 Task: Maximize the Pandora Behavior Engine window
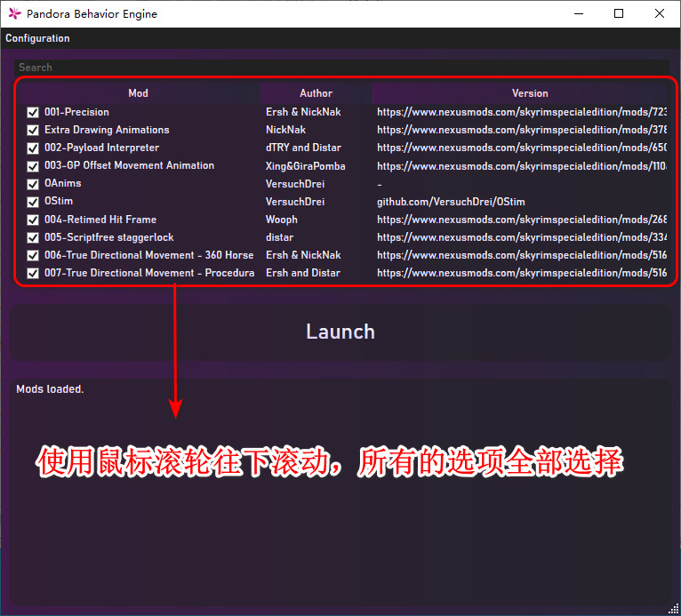(619, 13)
